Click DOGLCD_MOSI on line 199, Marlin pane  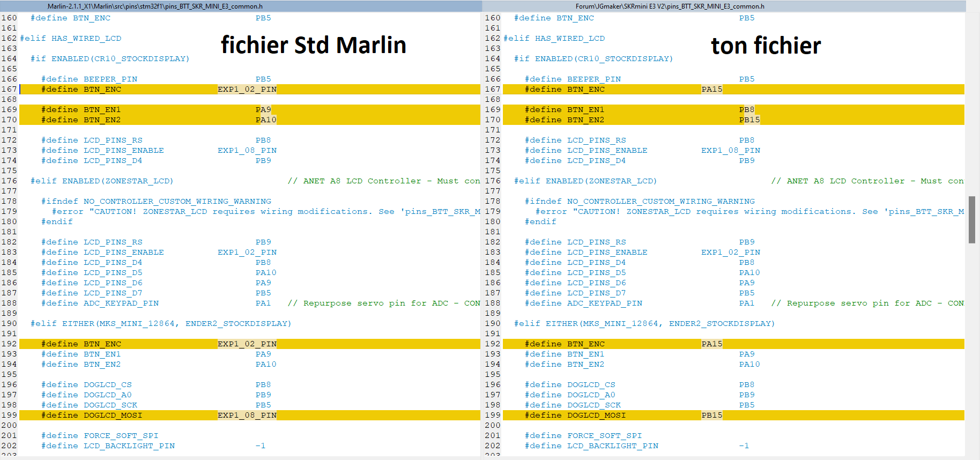[x=113, y=416]
